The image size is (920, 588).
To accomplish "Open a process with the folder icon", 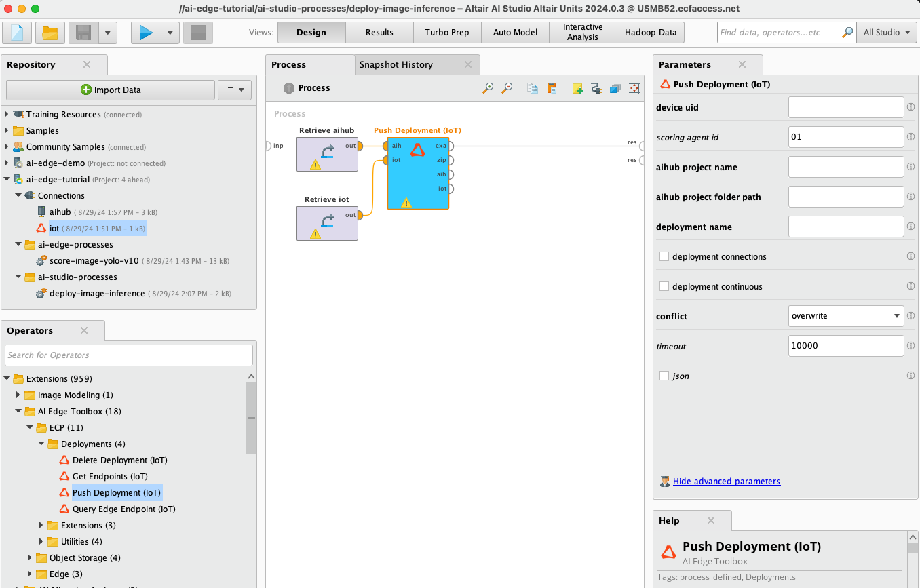I will click(50, 32).
